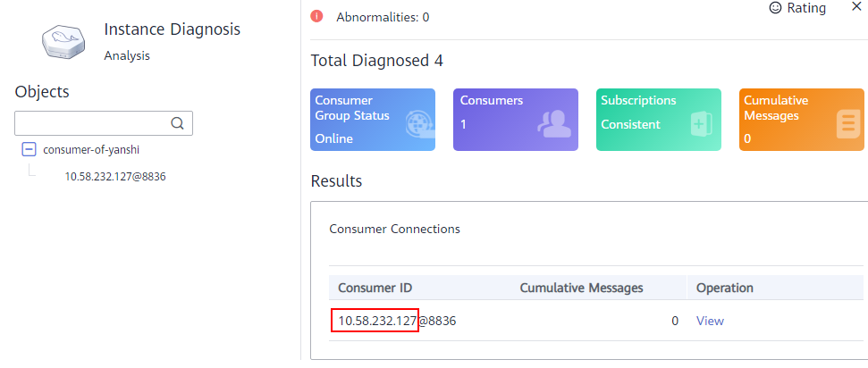The width and height of the screenshot is (868, 368).
Task: Click the Rating smiley face icon
Action: pos(776,8)
